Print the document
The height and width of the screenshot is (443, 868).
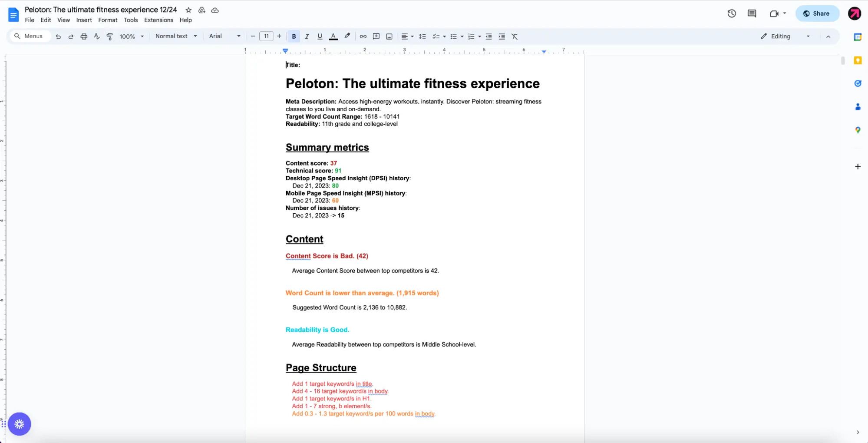[84, 36]
